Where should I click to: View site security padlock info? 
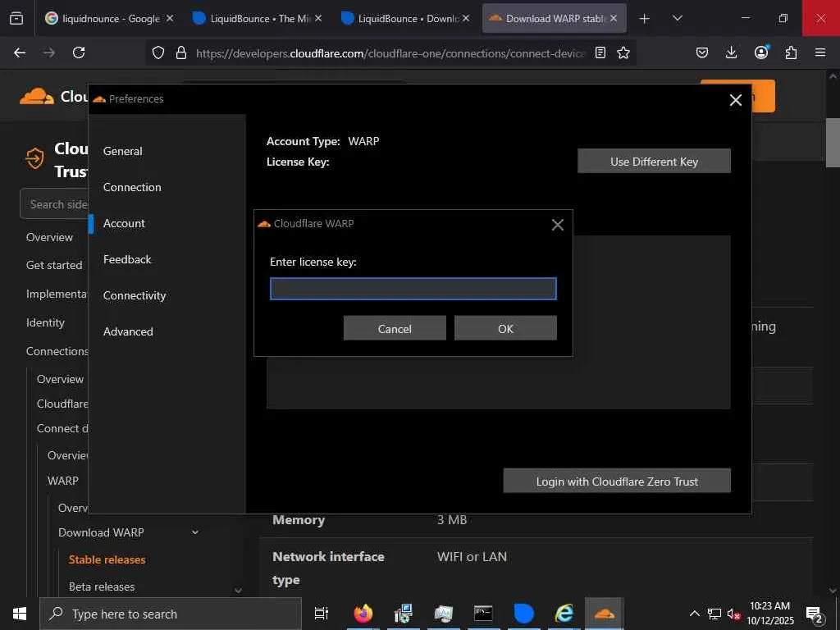tap(181, 52)
